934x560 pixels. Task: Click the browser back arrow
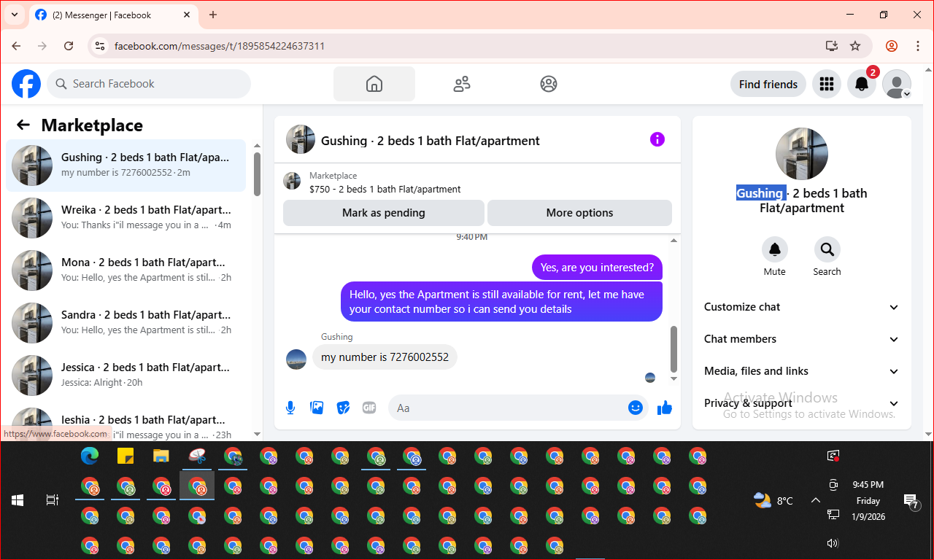16,46
